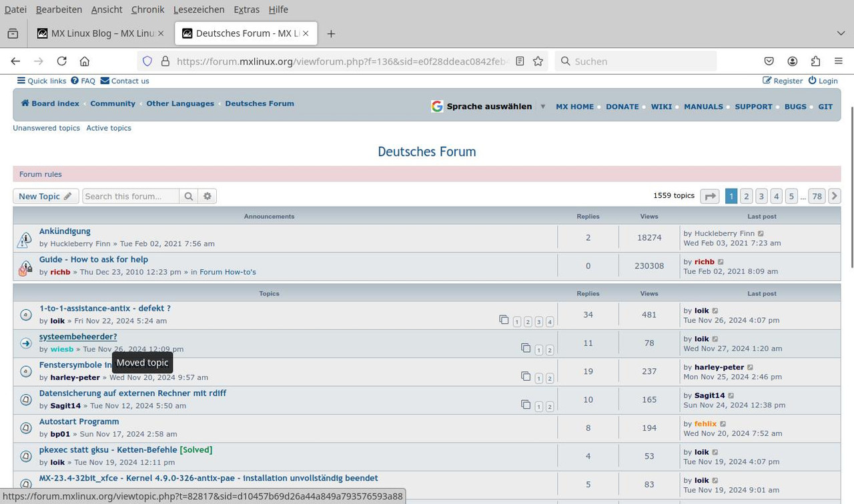The image size is (854, 504).
Task: Click the browser back arrow
Action: [15, 61]
